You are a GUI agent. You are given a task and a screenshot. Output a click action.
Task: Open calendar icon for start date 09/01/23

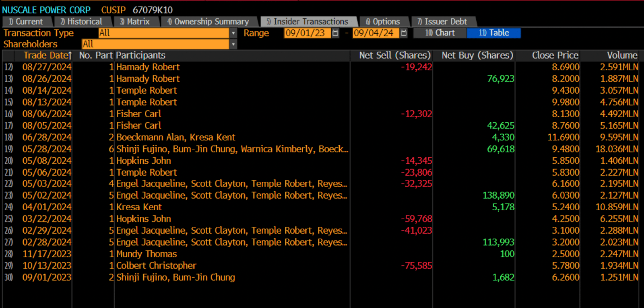click(x=335, y=33)
